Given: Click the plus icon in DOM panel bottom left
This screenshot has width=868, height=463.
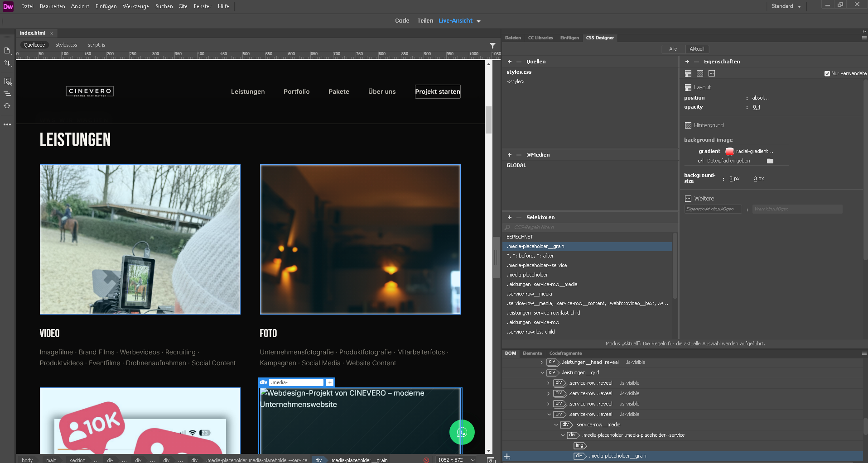Looking at the screenshot, I should coord(507,457).
